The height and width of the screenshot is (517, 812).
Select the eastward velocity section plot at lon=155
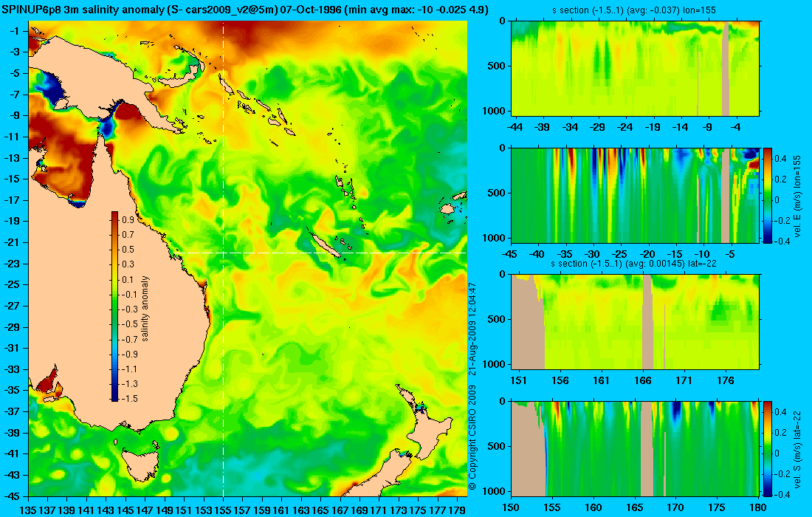click(636, 195)
